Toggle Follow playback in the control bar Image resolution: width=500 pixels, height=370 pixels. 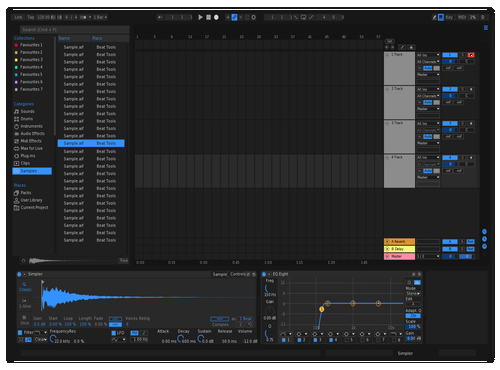pos(160,17)
